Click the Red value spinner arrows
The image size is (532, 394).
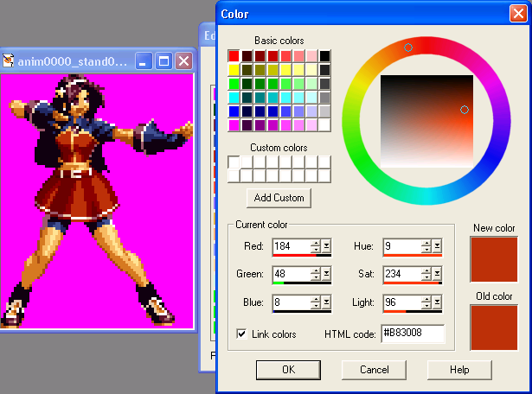click(x=316, y=246)
